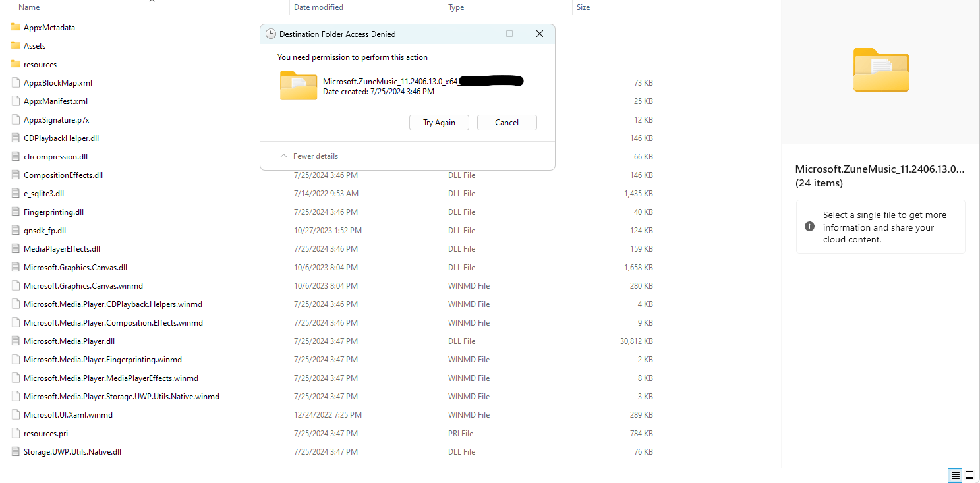The width and height of the screenshot is (980, 483).
Task: Click the 73 KB size of AppxBlockMap.xml
Action: 643,83
